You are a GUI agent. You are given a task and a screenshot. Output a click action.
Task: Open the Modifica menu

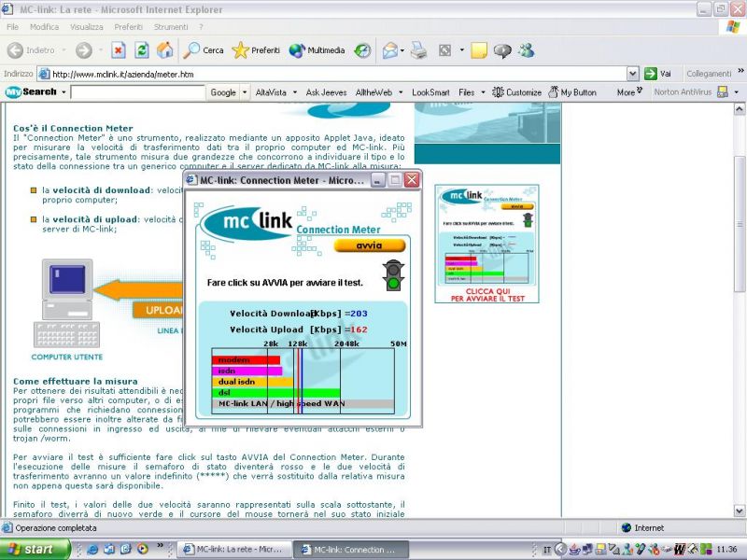pyautogui.click(x=44, y=27)
